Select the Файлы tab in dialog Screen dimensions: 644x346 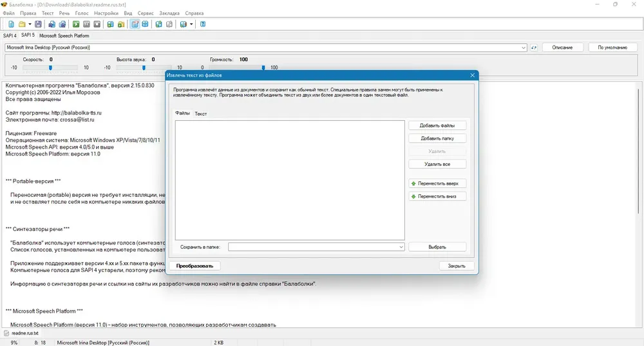point(182,113)
